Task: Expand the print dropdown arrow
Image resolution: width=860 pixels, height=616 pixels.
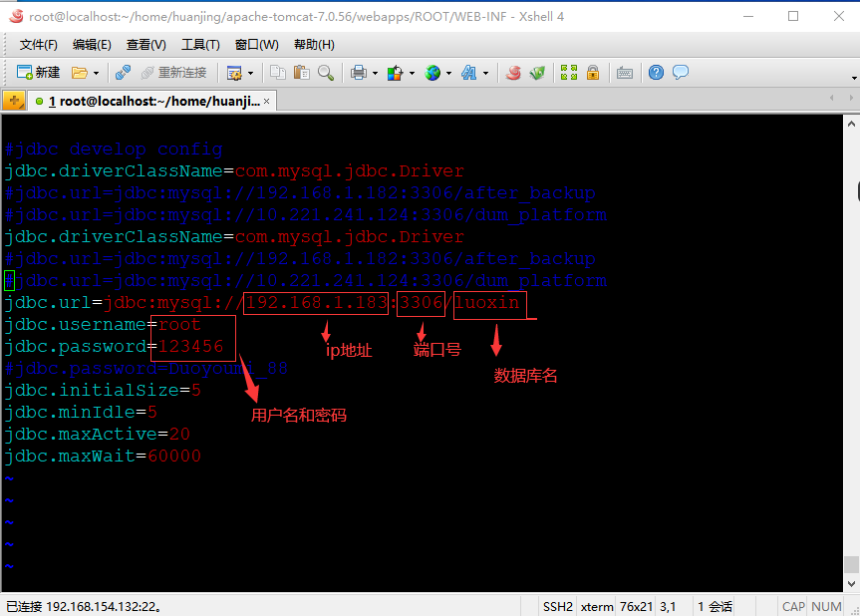Action: pos(375,73)
